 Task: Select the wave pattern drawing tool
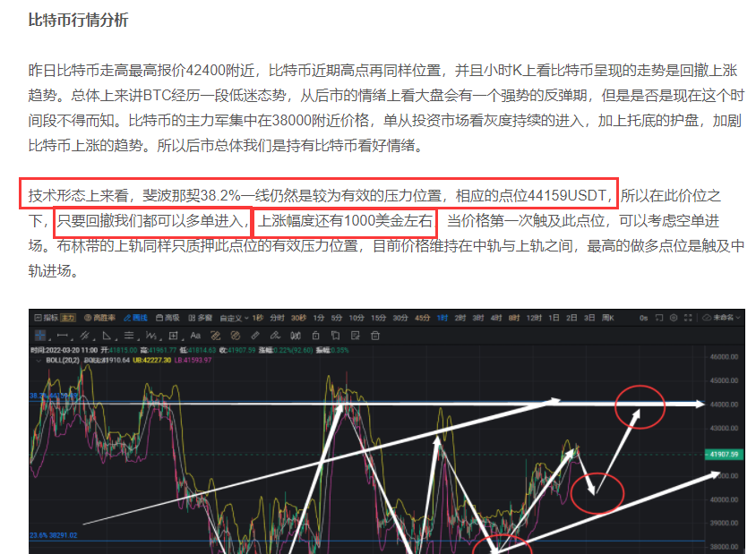150,336
